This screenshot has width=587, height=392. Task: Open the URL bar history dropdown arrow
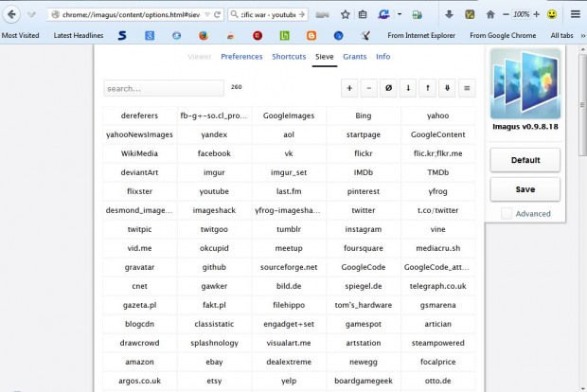tap(207, 14)
